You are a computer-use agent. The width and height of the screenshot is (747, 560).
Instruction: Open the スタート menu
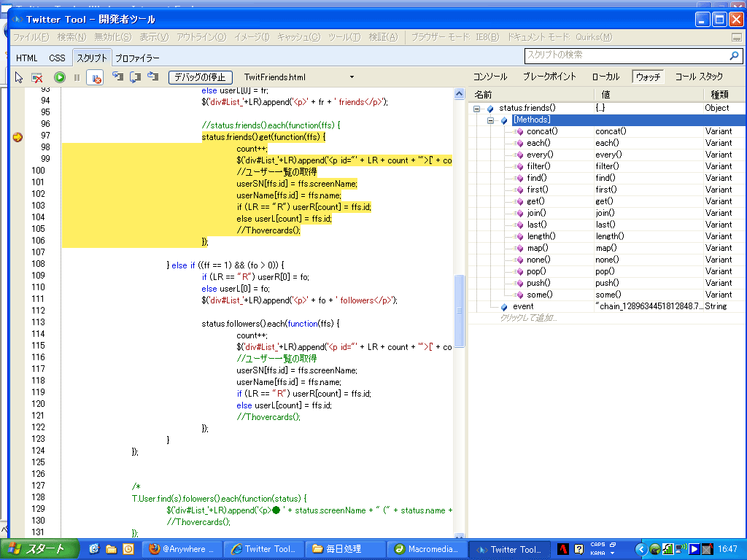(39, 549)
